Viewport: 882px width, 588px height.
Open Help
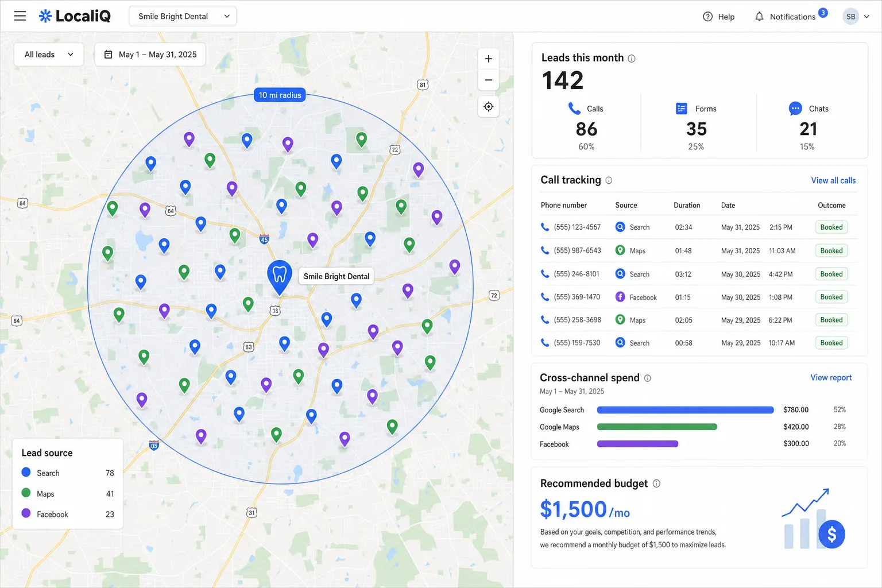(x=719, y=17)
